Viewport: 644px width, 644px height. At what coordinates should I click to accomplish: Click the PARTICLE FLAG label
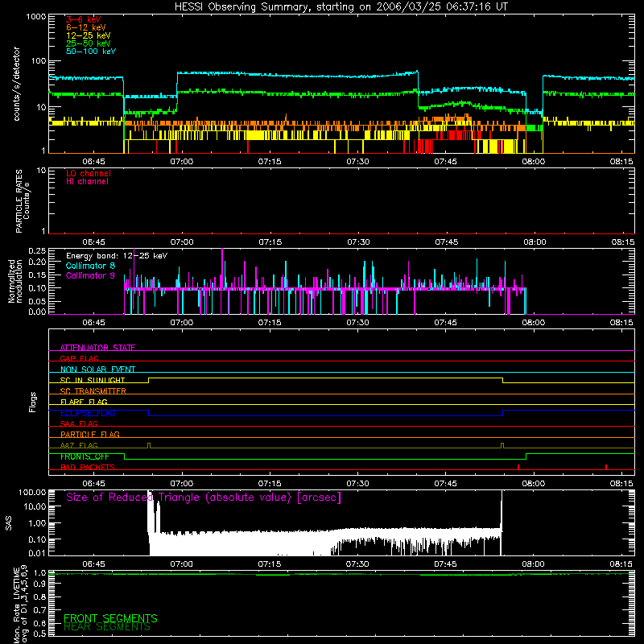(89, 434)
